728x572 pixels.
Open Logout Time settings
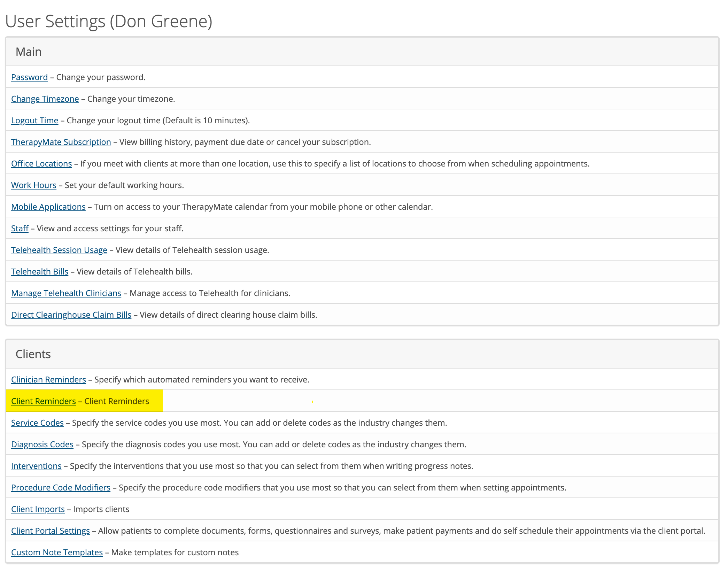tap(34, 120)
